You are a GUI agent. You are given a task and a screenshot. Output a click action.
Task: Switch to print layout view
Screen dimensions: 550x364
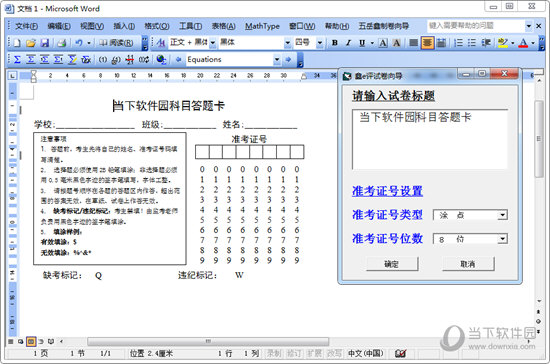(31, 341)
